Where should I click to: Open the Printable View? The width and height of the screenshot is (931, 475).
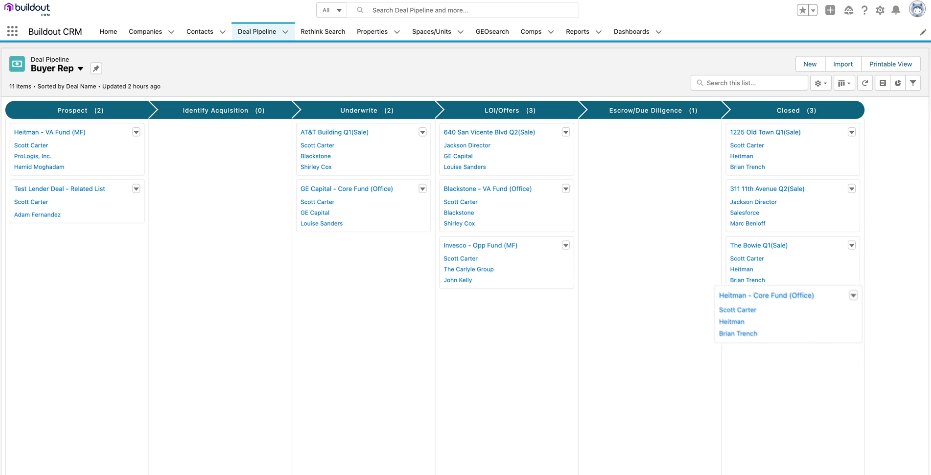coord(891,64)
